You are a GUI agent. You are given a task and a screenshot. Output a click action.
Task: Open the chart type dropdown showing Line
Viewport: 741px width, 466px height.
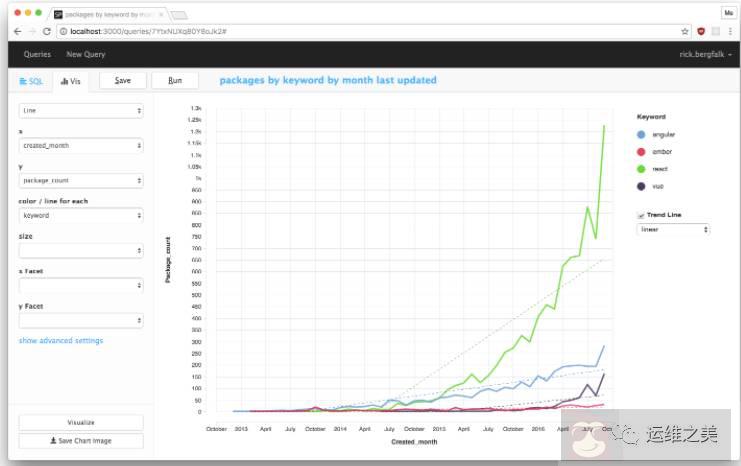coord(81,111)
